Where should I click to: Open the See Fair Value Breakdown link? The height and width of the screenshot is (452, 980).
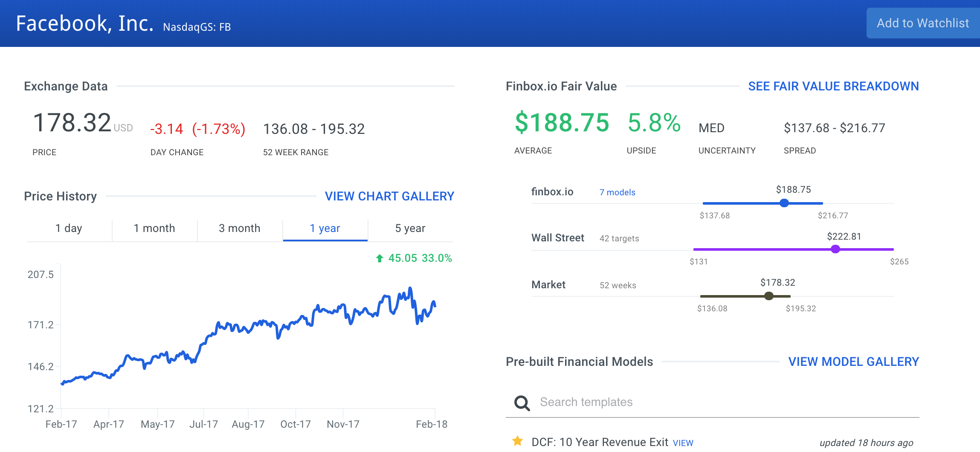(x=833, y=86)
